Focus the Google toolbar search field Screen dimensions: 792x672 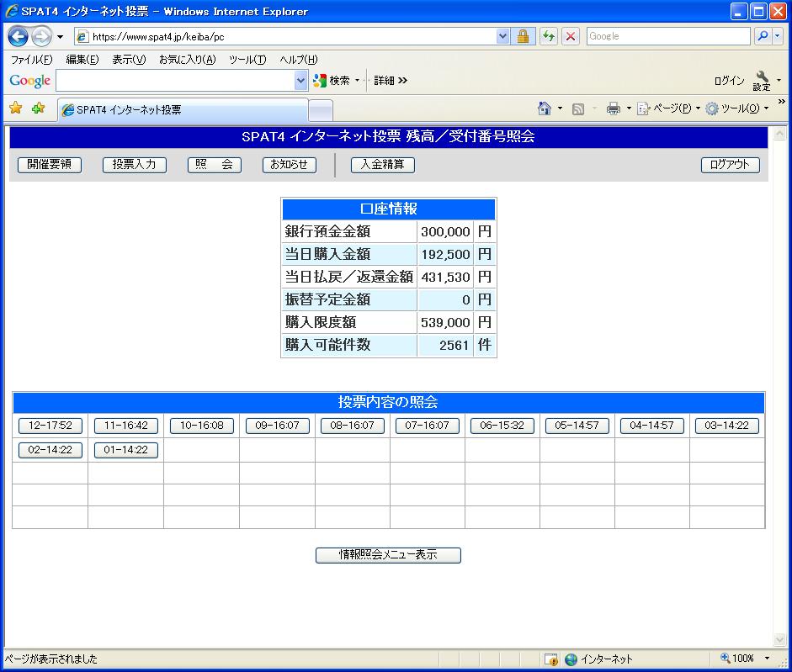175,81
